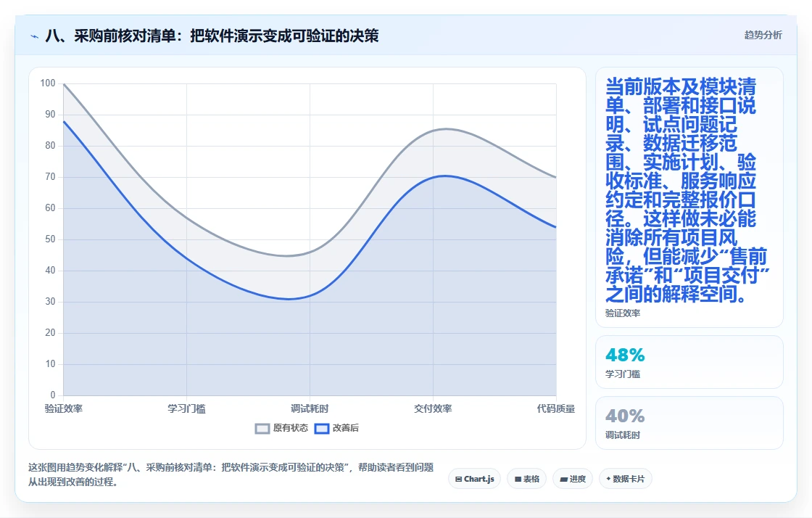812x518 pixels.
Task: Click the 表格 tag icon
Action: 518,479
